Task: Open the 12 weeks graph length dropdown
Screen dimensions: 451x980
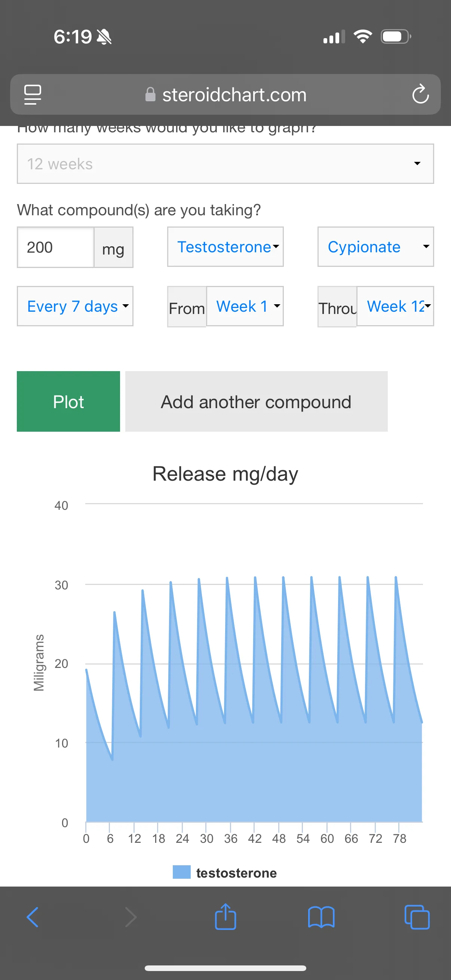Action: pyautogui.click(x=225, y=164)
